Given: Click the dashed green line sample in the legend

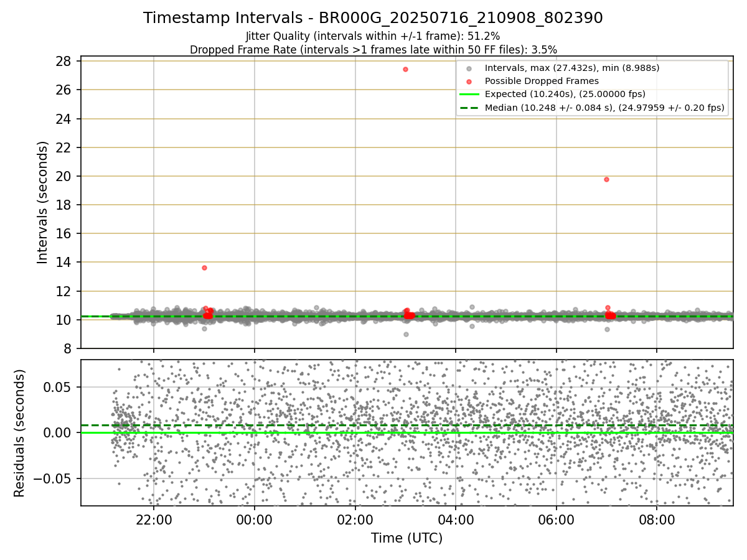Looking at the screenshot, I should click(x=469, y=108).
